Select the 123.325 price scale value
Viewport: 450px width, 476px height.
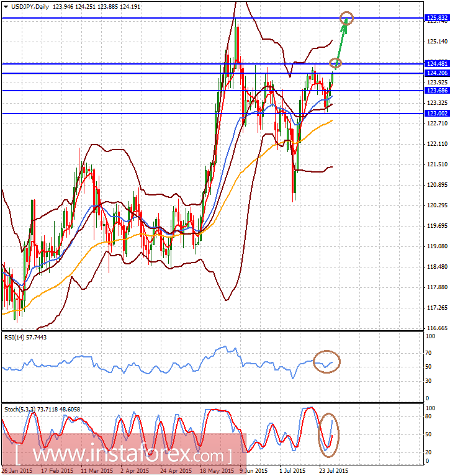point(437,103)
